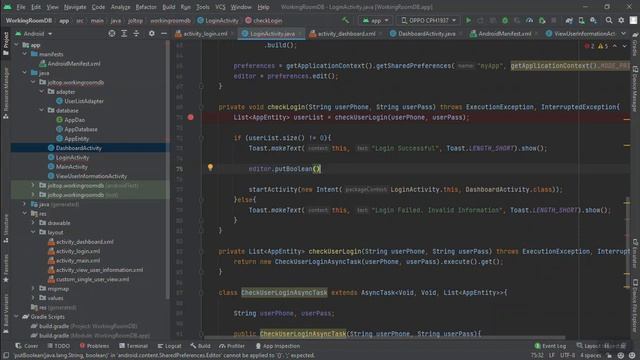Select AppDatabase in project tree
640x360 pixels.
(x=81, y=129)
